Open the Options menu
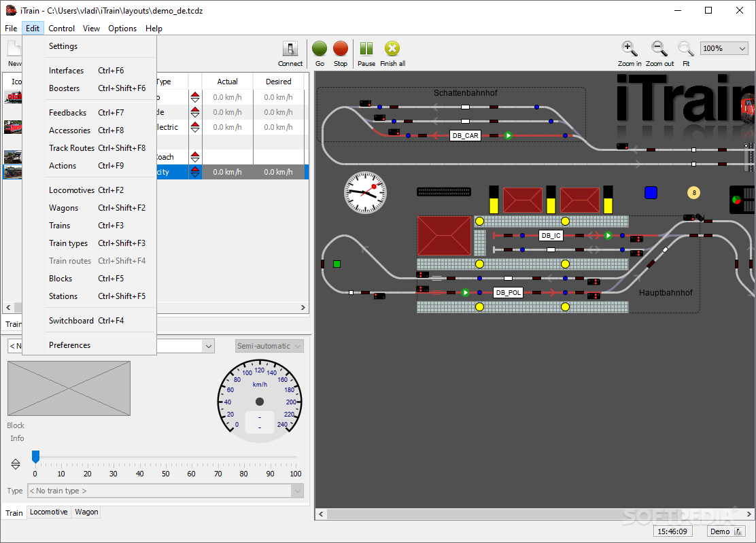The width and height of the screenshot is (756, 543). coord(122,29)
